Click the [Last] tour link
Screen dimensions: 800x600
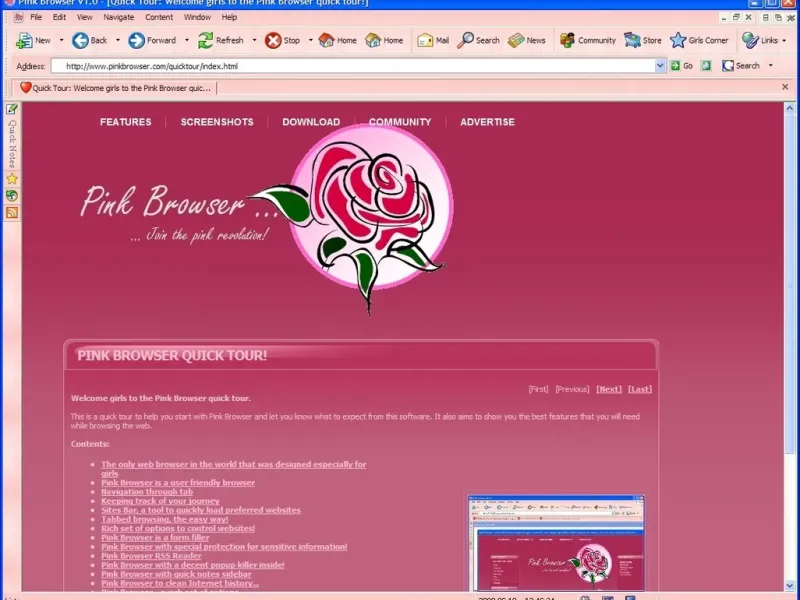click(640, 389)
